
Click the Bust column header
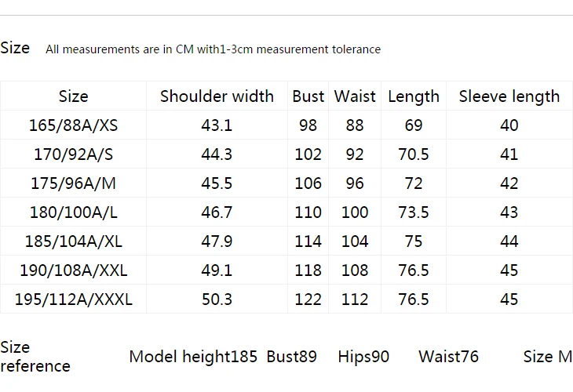[308, 96]
